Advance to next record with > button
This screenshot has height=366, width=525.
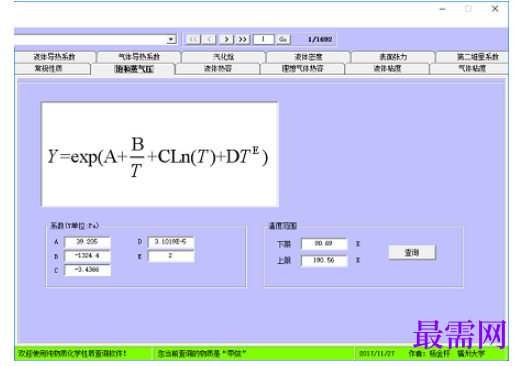click(x=226, y=39)
